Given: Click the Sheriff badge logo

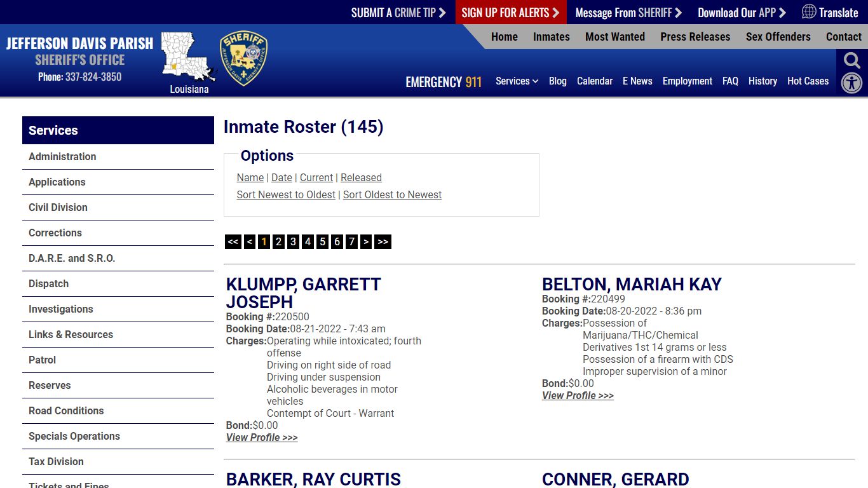Looking at the screenshot, I should click(244, 58).
